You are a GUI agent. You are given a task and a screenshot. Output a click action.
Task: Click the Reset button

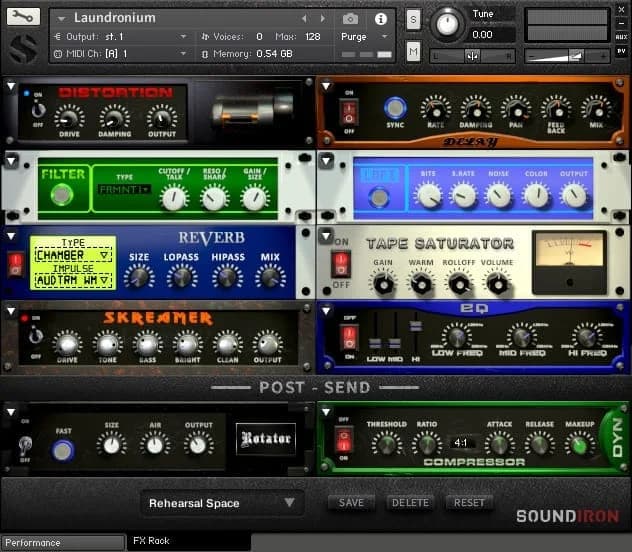click(x=469, y=503)
